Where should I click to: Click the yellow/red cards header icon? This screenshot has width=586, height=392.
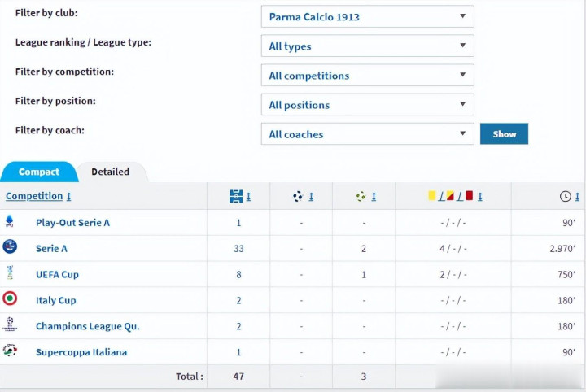pyautogui.click(x=451, y=196)
